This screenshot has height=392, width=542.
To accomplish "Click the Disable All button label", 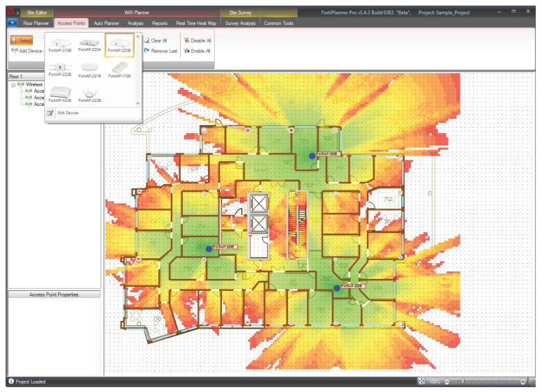I will [201, 40].
